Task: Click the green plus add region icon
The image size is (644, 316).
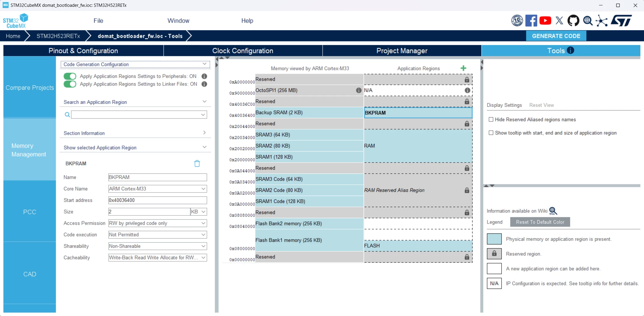Action: [x=463, y=68]
